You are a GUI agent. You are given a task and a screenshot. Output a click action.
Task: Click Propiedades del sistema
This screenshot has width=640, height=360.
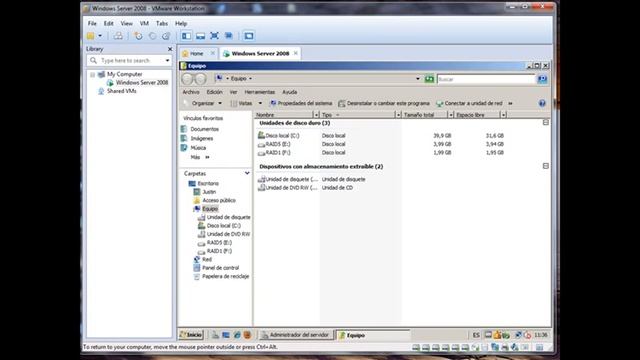(x=301, y=103)
